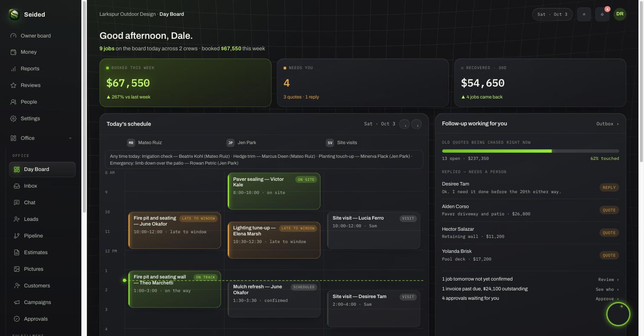The width and height of the screenshot is (644, 336).
Task: Open the Chat bubble icon
Action: point(17,203)
